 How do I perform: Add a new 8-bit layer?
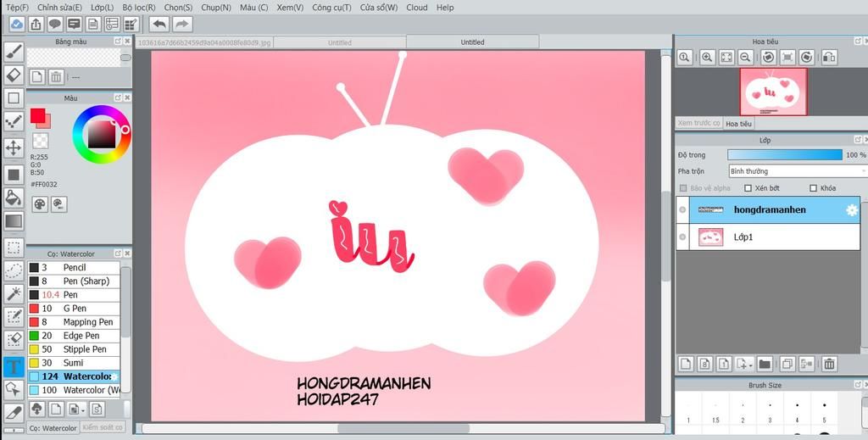pyautogui.click(x=704, y=364)
